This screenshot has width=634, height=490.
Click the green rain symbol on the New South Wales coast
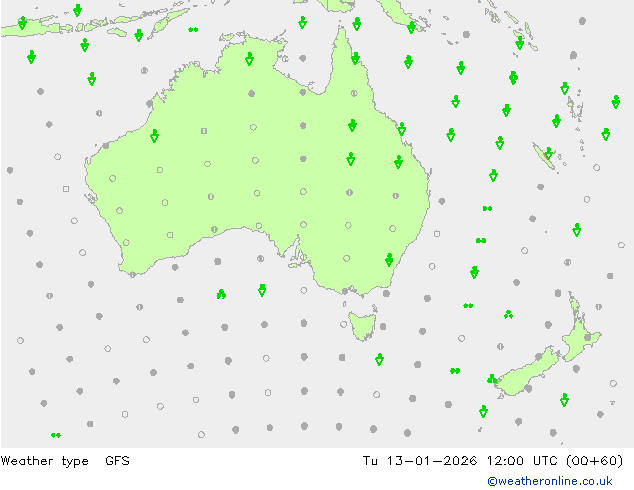(x=389, y=260)
